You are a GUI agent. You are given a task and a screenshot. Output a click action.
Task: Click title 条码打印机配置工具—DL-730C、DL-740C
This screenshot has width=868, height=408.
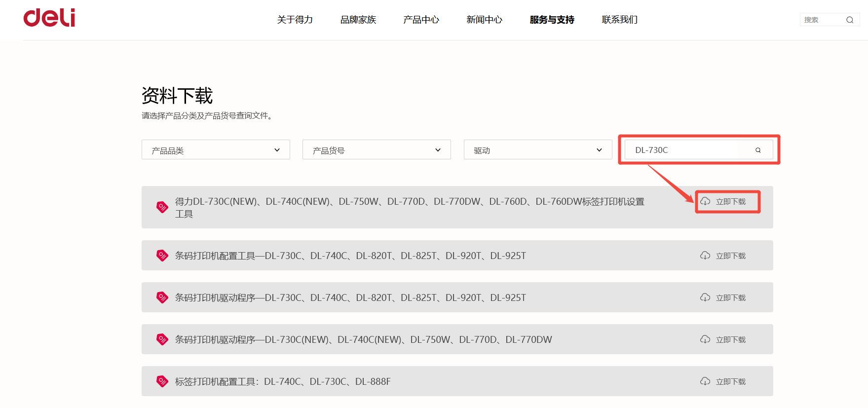[350, 256]
